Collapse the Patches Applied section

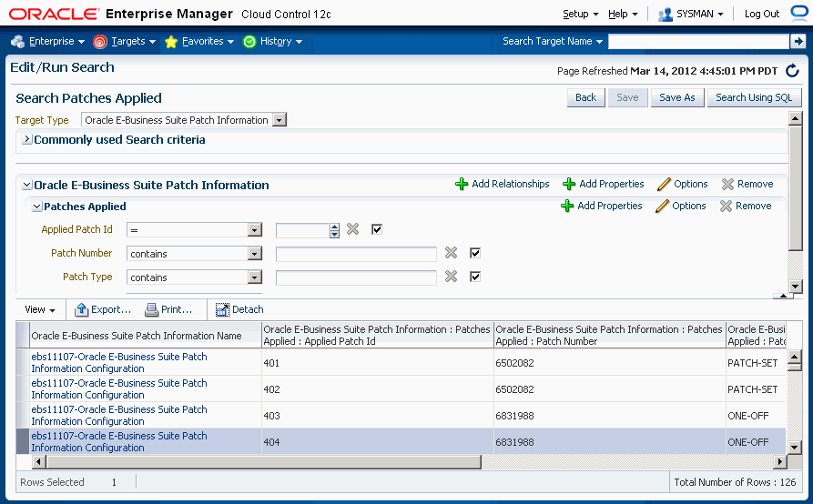point(37,207)
